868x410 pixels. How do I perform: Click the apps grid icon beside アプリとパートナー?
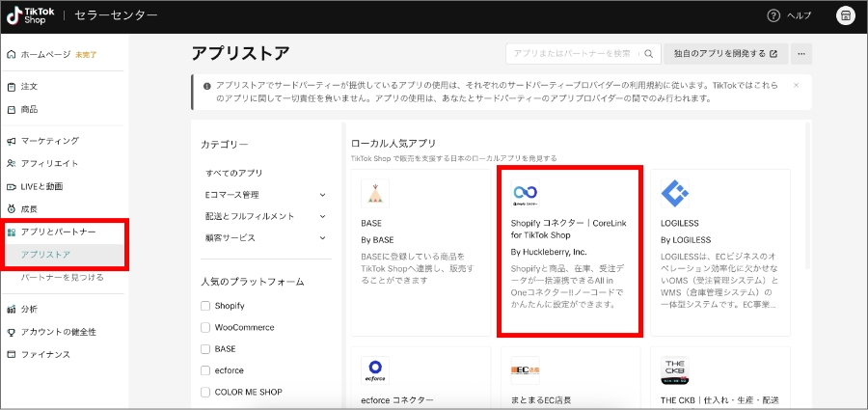(11, 232)
